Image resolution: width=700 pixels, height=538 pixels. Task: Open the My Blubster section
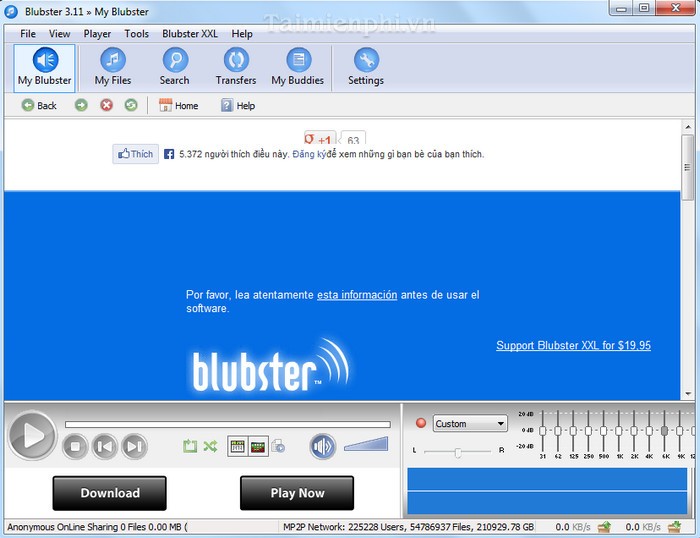pos(44,68)
